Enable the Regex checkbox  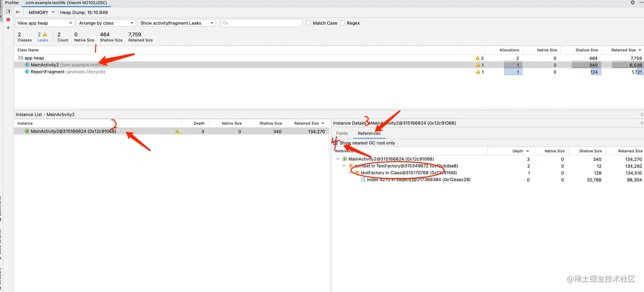click(342, 23)
